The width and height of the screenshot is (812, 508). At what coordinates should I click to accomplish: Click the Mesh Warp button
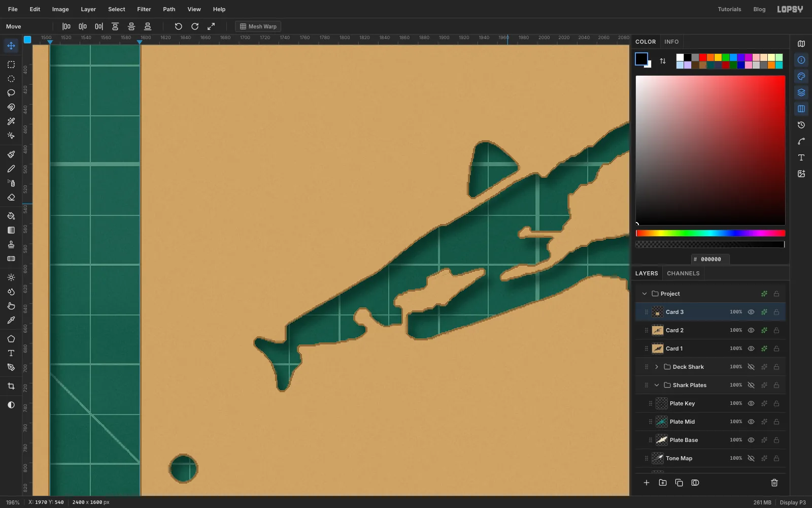coord(258,26)
